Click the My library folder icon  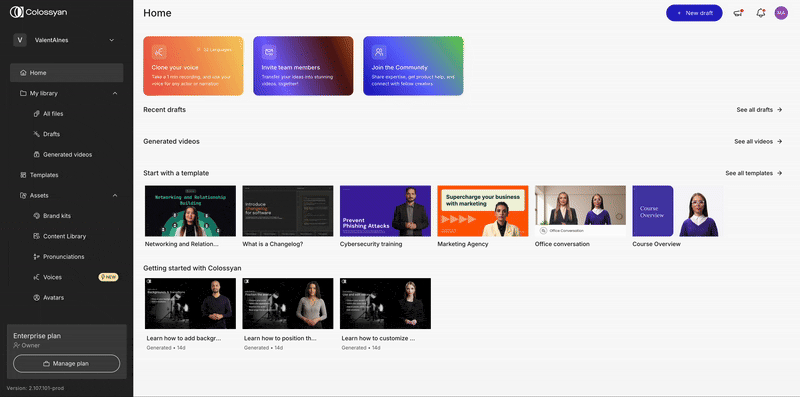pos(23,93)
